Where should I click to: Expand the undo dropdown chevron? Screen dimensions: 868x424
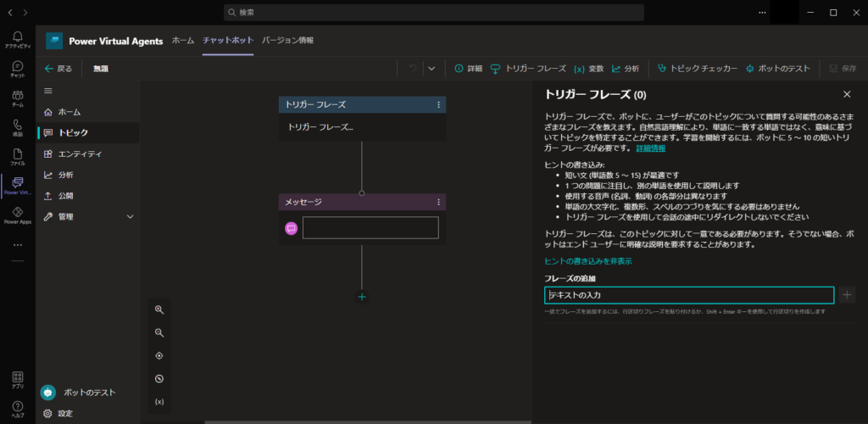[x=431, y=69]
